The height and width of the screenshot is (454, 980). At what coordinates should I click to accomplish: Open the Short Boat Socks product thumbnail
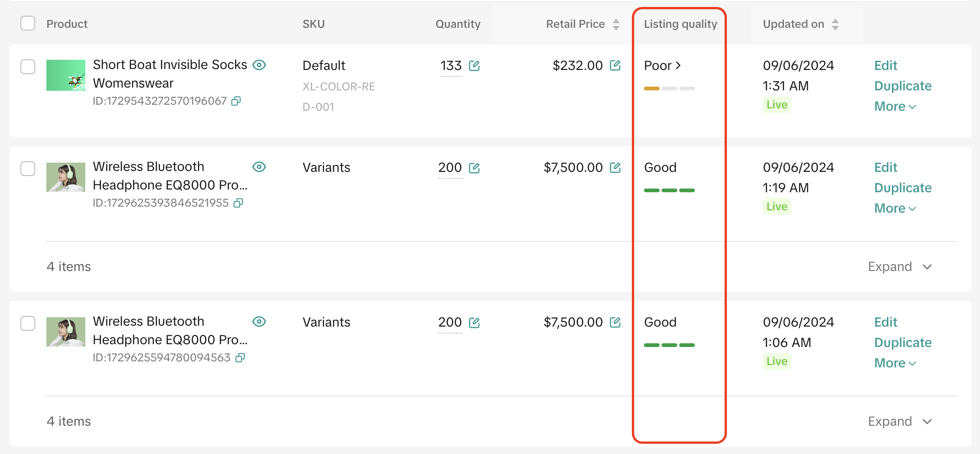(x=66, y=75)
